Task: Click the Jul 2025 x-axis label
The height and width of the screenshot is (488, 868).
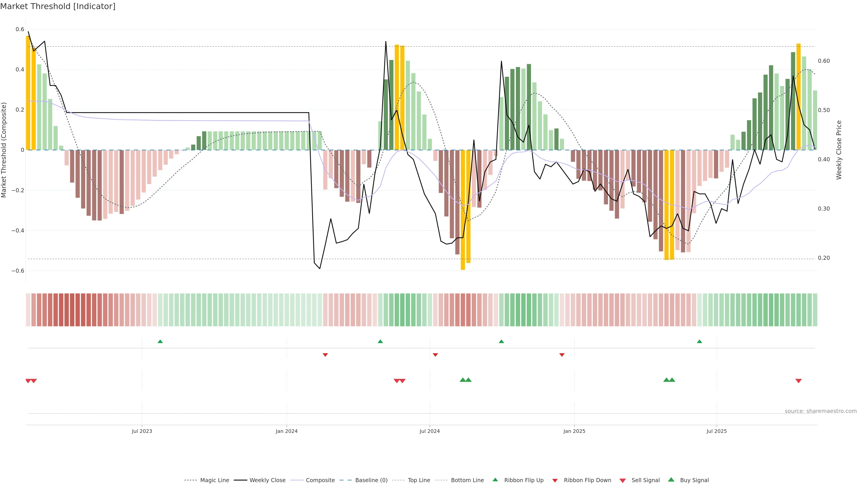Action: pos(716,431)
